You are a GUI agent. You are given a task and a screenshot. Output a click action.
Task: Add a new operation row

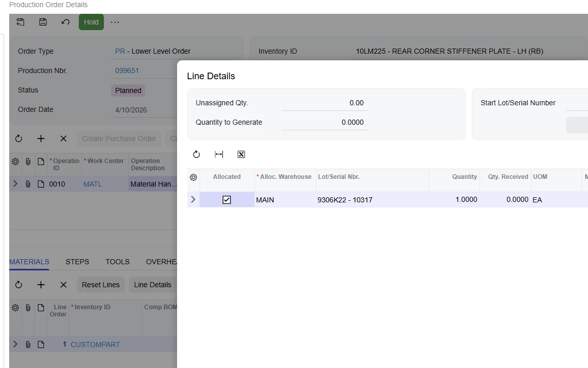pyautogui.click(x=41, y=139)
